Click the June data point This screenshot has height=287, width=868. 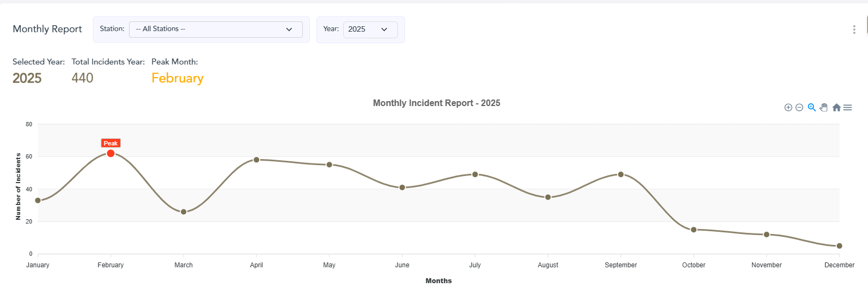coord(402,188)
